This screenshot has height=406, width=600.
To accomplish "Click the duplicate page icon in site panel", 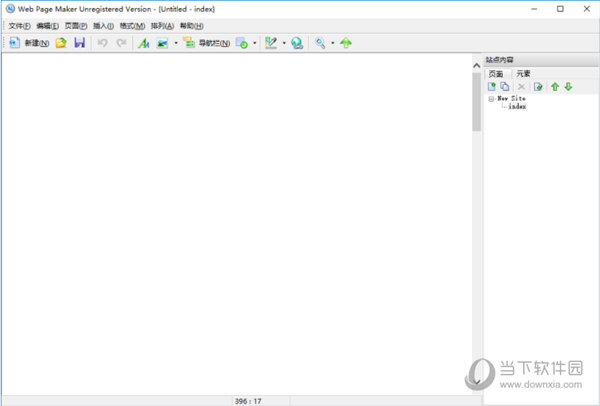I will [505, 87].
